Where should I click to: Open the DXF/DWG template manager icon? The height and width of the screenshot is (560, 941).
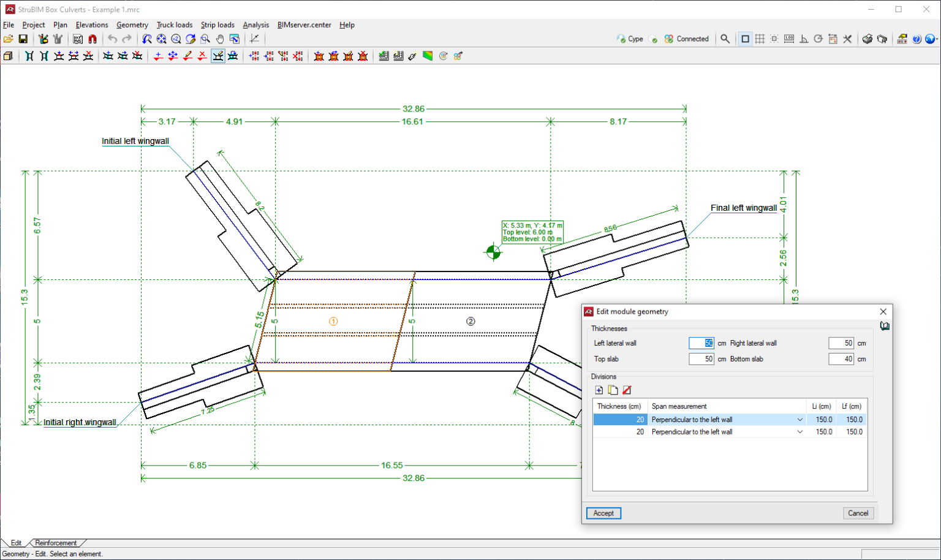(78, 39)
